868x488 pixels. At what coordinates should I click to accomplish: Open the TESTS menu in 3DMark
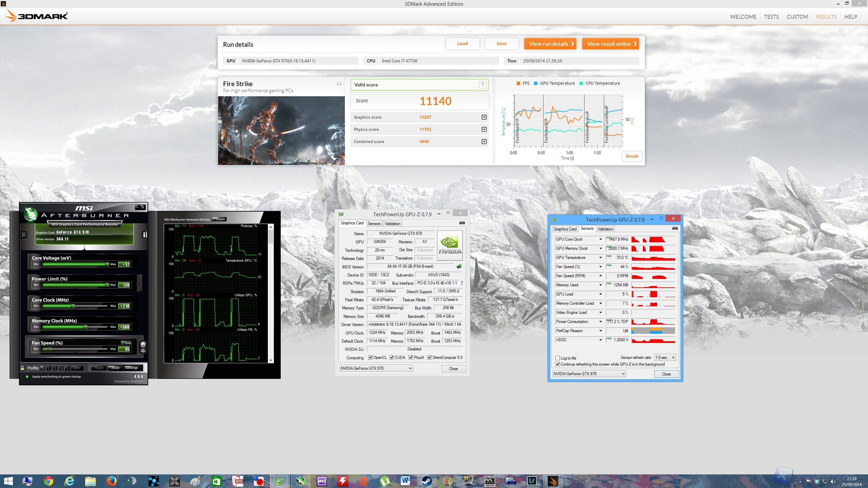[x=771, y=17]
